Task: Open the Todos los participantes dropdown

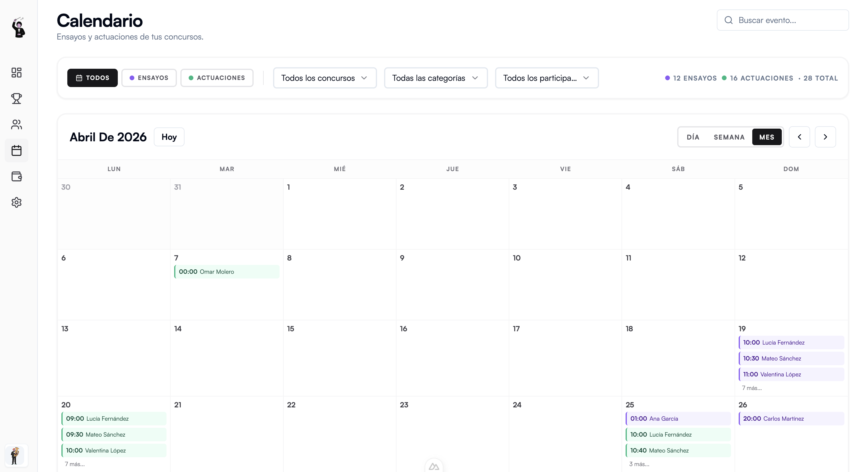Action: pos(547,78)
